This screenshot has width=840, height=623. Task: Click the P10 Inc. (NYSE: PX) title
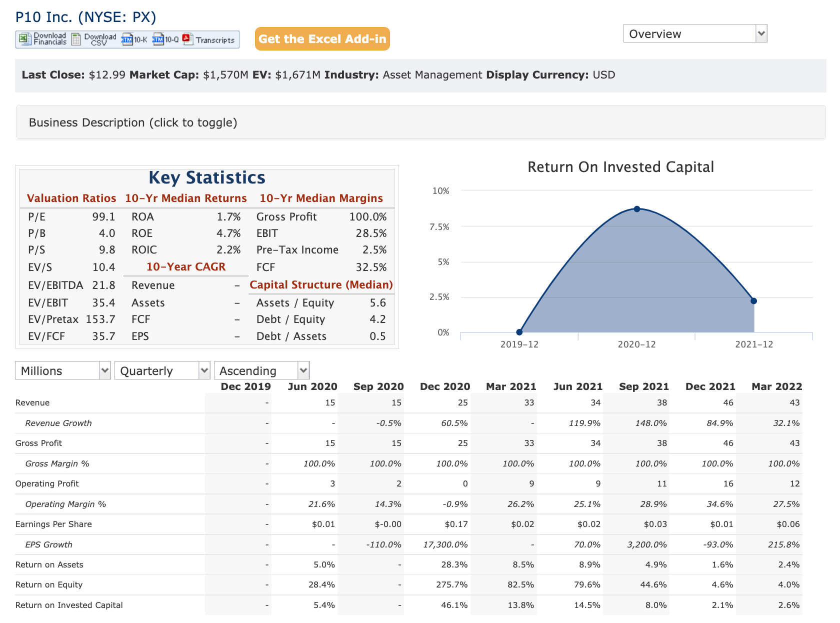85,17
